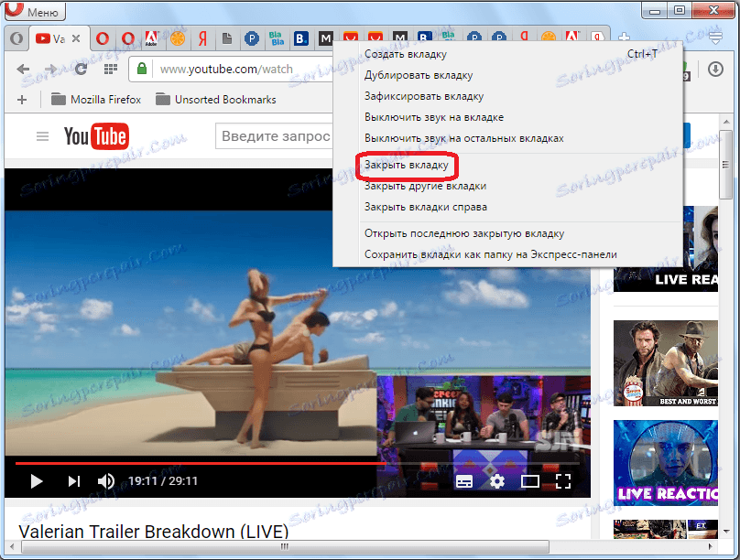Viewport: 740px width, 560px height.
Task: Go back with the back arrow
Action: [23, 70]
